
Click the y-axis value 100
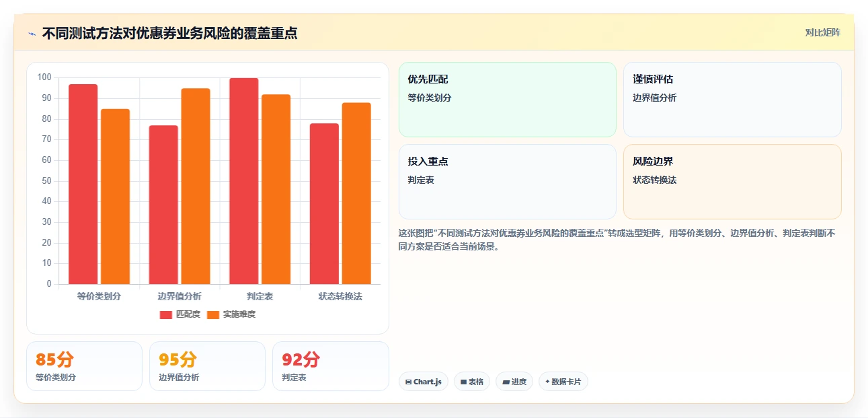(x=45, y=77)
